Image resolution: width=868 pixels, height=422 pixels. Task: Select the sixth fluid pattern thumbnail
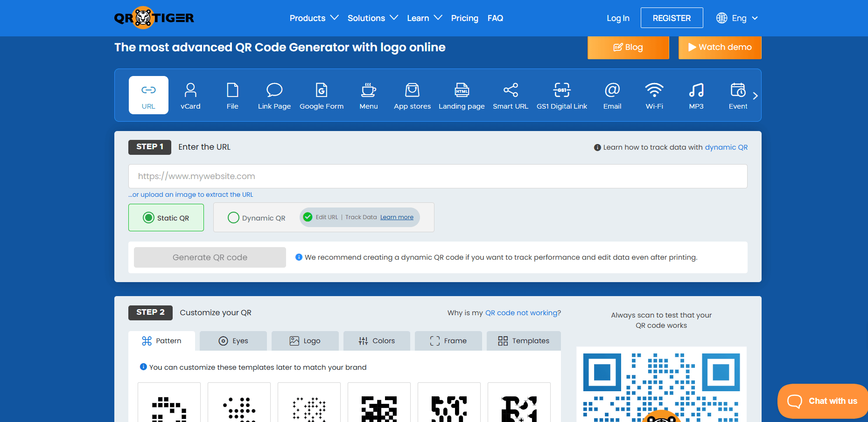tap(519, 402)
